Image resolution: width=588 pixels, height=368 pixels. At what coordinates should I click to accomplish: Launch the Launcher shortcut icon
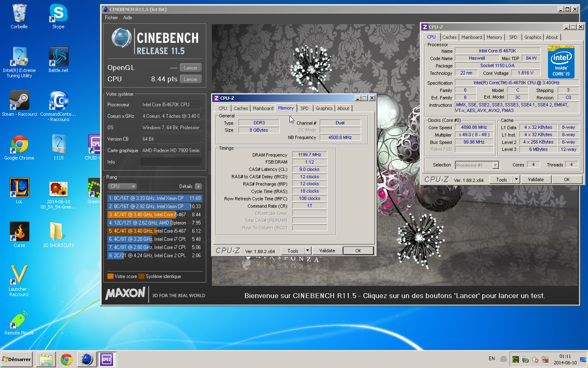(19, 281)
